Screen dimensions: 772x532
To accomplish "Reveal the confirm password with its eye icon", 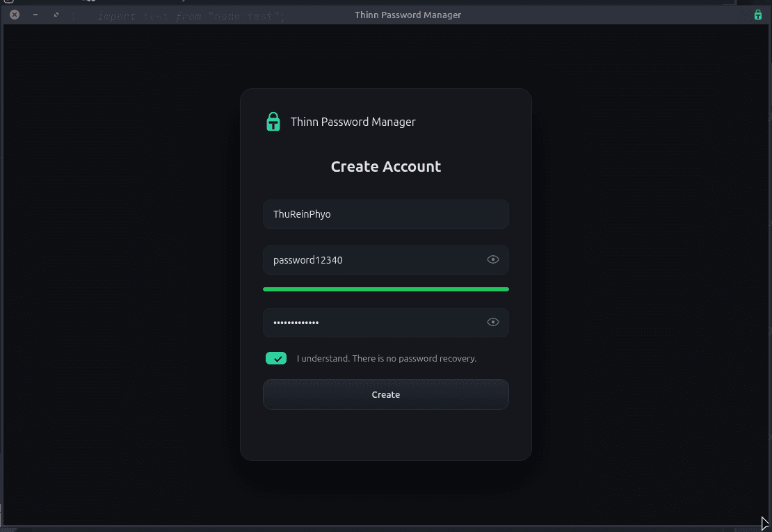I will coord(492,321).
